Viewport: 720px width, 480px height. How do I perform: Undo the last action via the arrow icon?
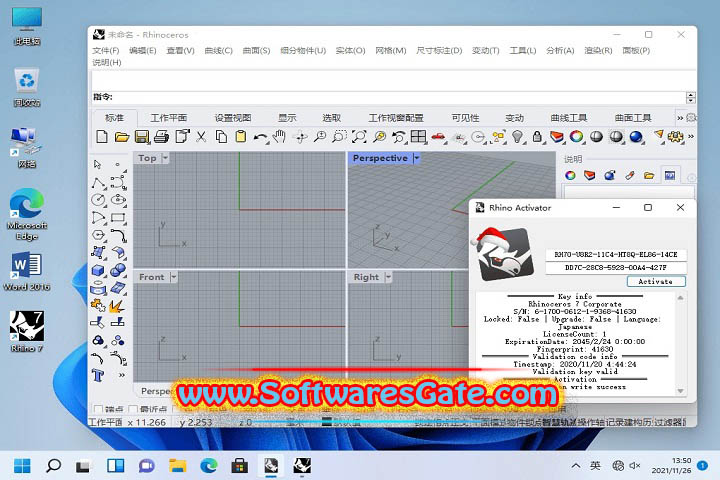[260, 137]
